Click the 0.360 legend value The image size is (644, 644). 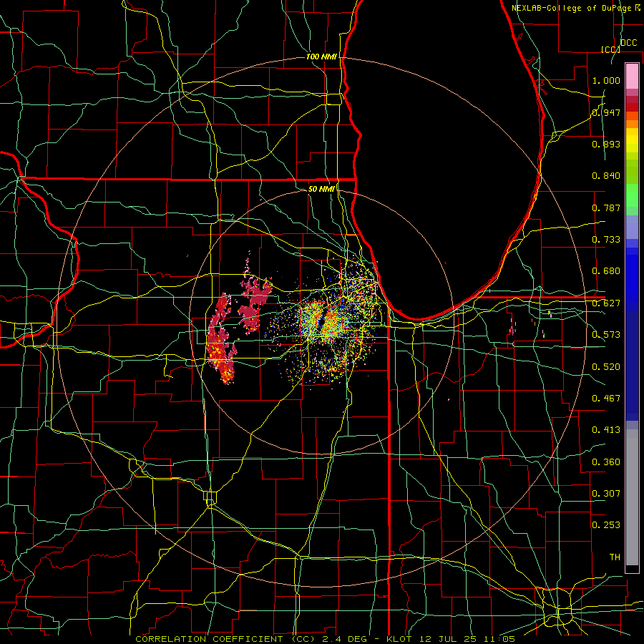click(x=606, y=462)
